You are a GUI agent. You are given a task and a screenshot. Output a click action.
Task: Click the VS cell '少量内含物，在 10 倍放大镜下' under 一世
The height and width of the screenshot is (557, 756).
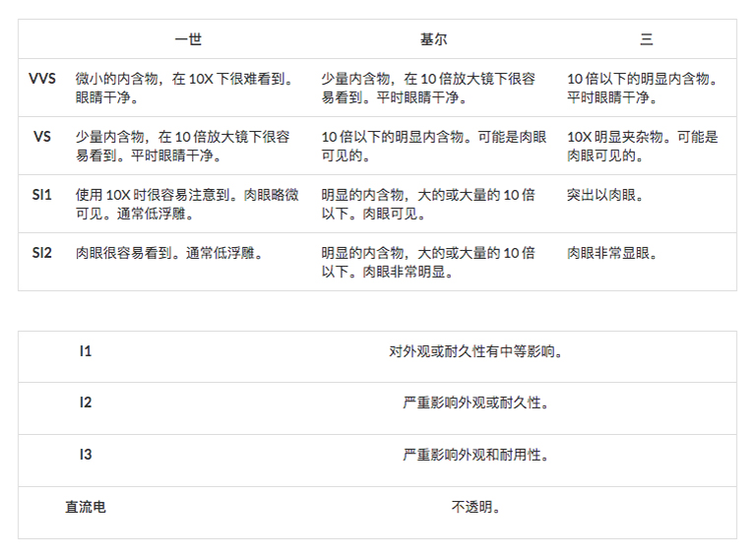[x=182, y=146]
